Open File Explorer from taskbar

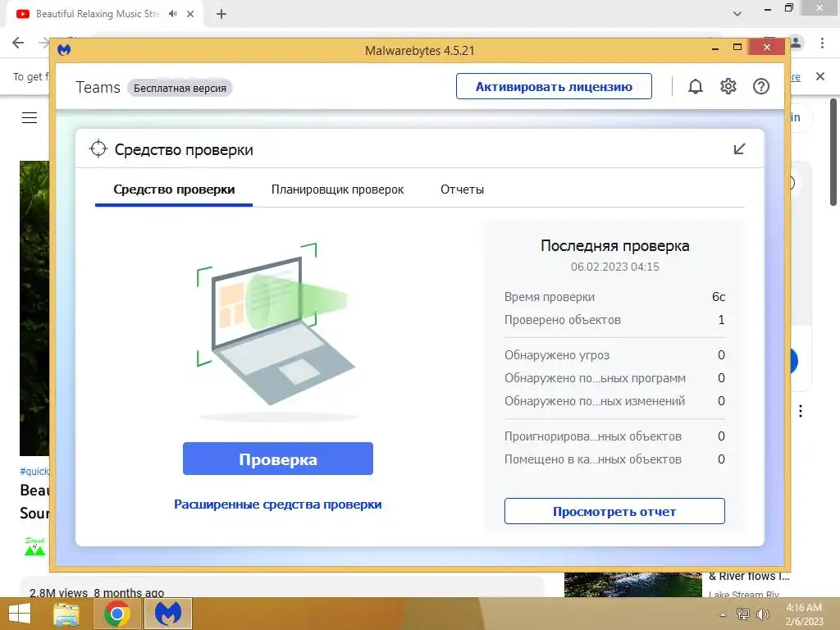[66, 614]
